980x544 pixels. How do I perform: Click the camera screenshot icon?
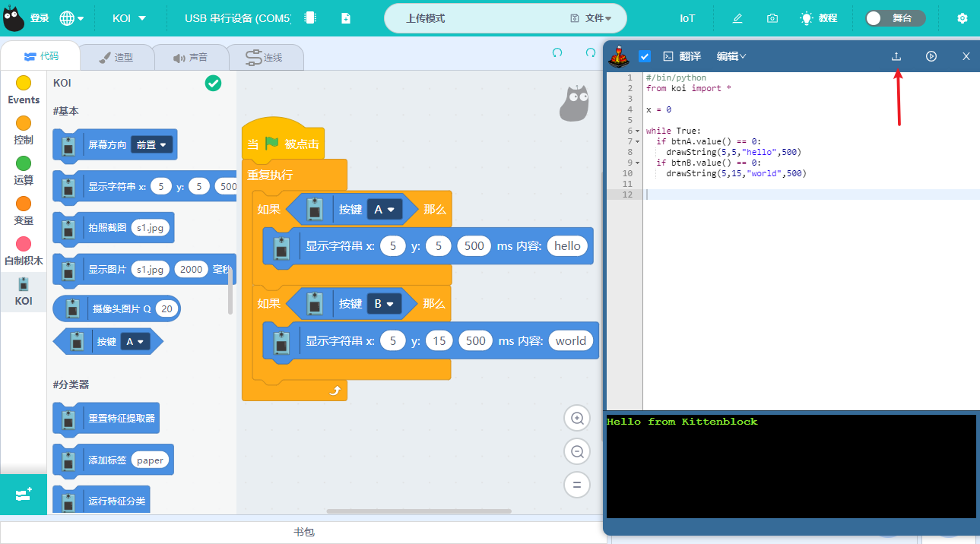tap(772, 18)
